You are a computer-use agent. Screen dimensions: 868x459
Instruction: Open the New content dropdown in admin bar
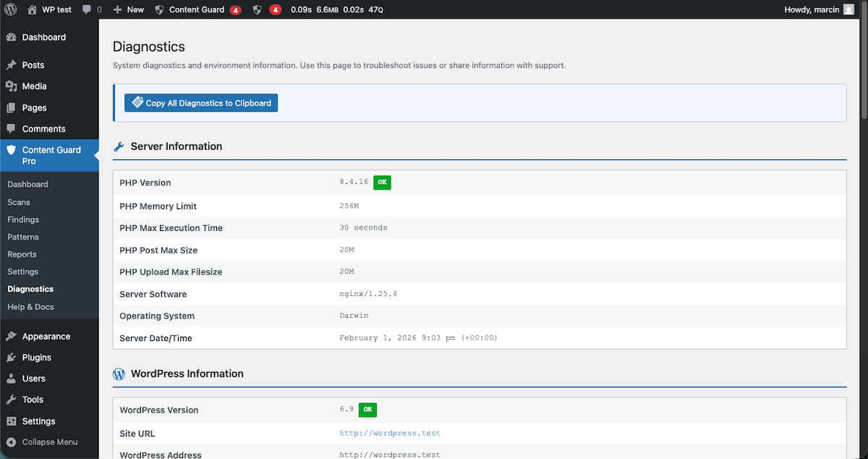(x=127, y=9)
